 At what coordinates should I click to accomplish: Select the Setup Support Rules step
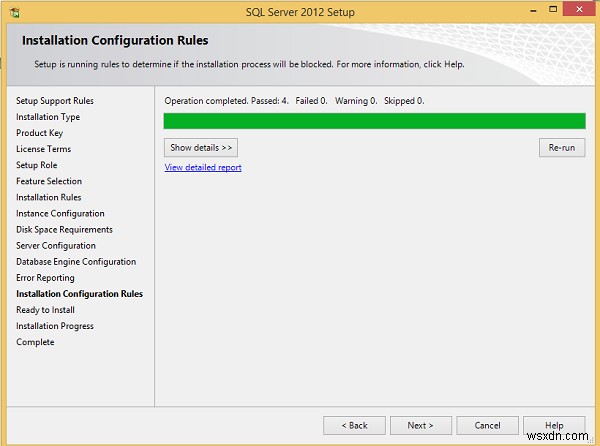(55, 101)
